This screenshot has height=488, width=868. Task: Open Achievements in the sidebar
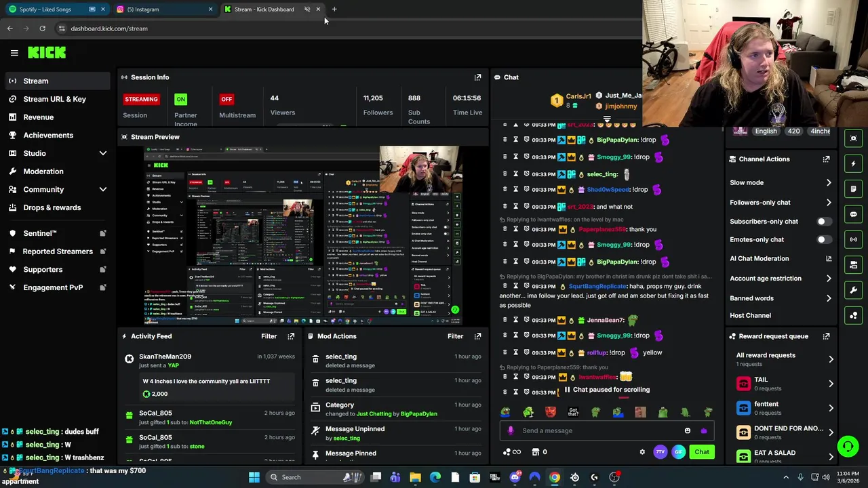[x=58, y=135]
